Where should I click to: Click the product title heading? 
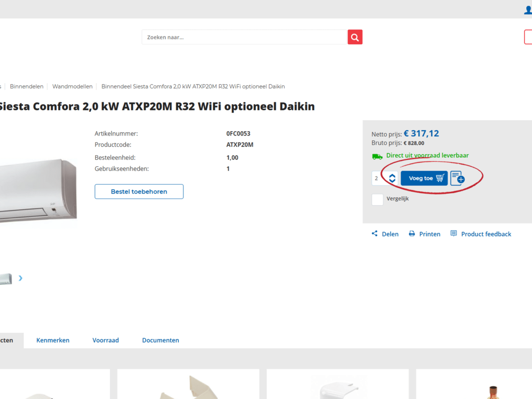[x=157, y=106]
